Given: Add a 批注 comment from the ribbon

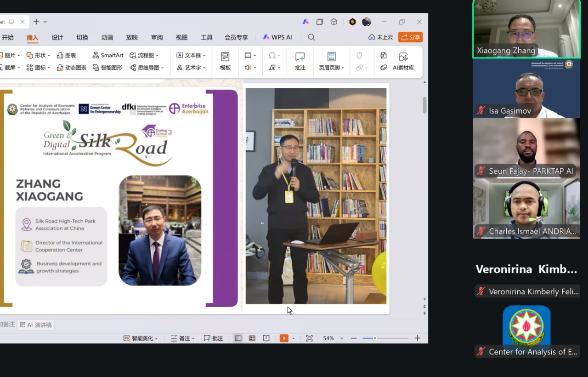Looking at the screenshot, I should point(300,61).
